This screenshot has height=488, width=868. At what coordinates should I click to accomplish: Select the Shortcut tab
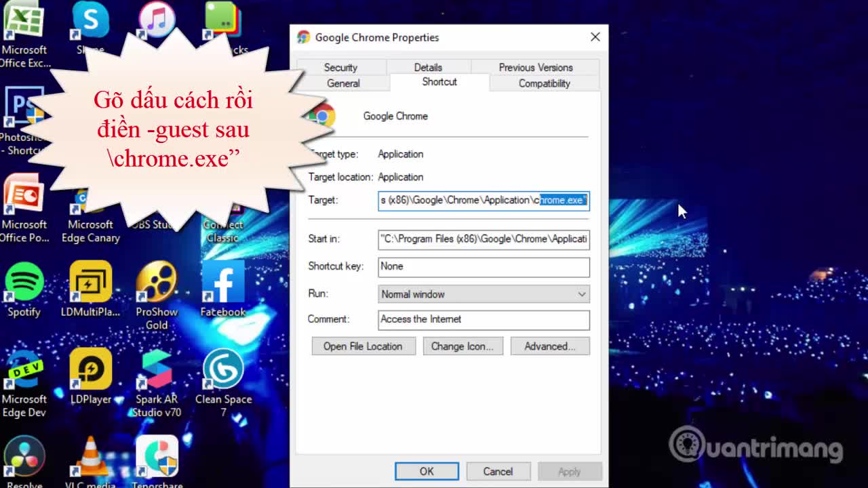pyautogui.click(x=439, y=81)
